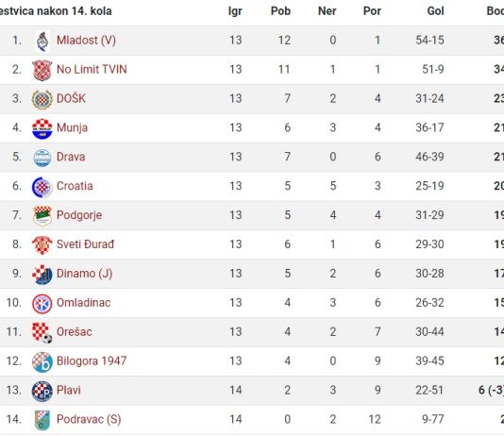The height and width of the screenshot is (436, 504).
Task: Click the Bilogora 1947 club crest
Action: 42,362
